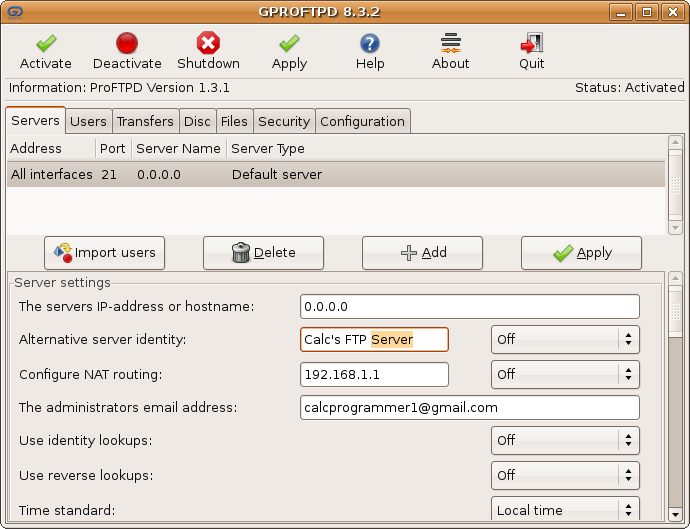This screenshot has height=529, width=690.
Task: Click the 0.0.0.0 server name cell
Action: click(x=158, y=175)
